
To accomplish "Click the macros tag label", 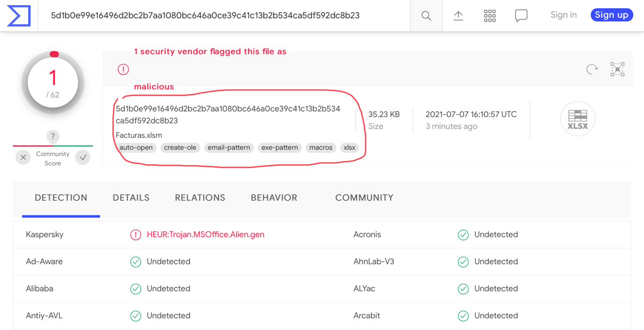I will coord(321,147).
